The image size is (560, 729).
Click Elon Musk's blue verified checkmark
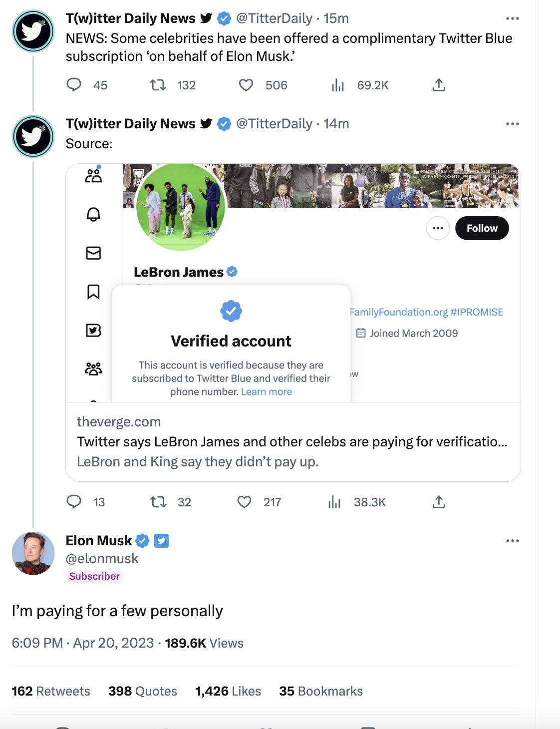(x=143, y=541)
